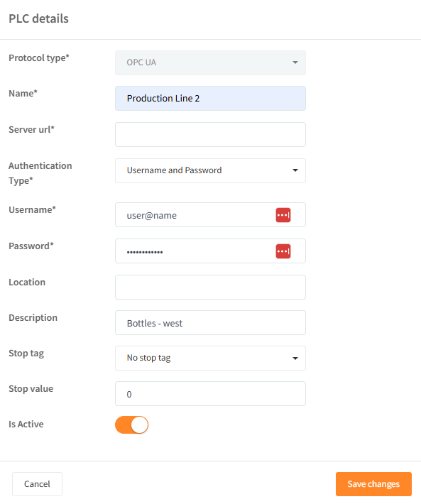Focus the Name field with Production Line 2

[x=210, y=99]
